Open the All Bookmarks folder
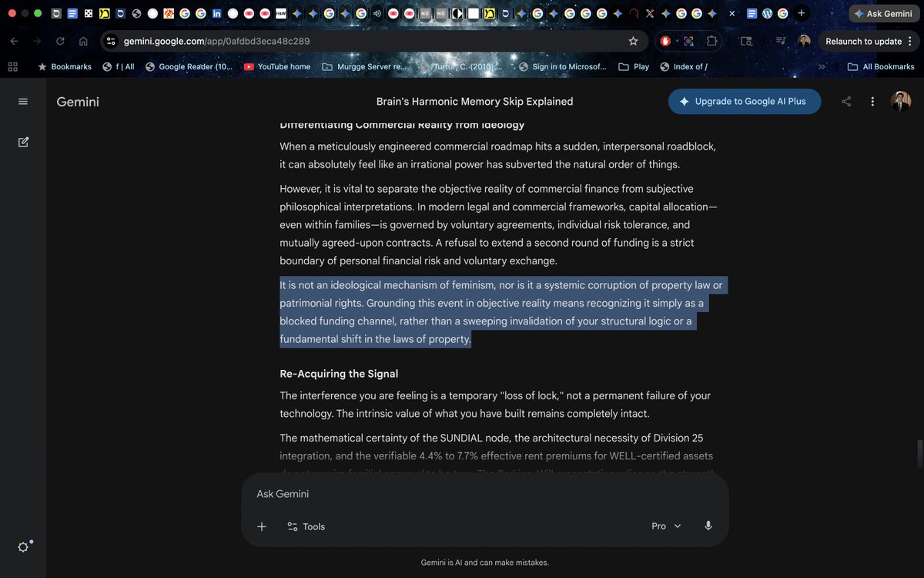This screenshot has width=924, height=578. (881, 67)
